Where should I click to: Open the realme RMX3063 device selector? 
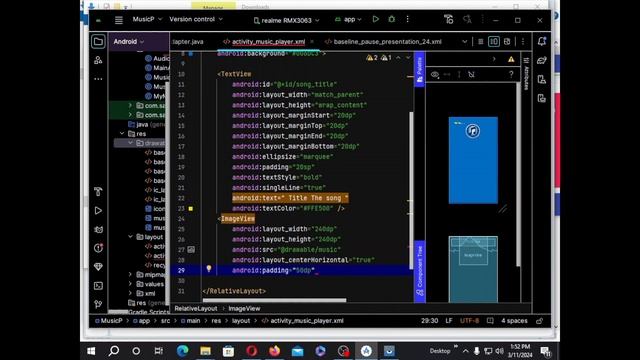pyautogui.click(x=286, y=20)
